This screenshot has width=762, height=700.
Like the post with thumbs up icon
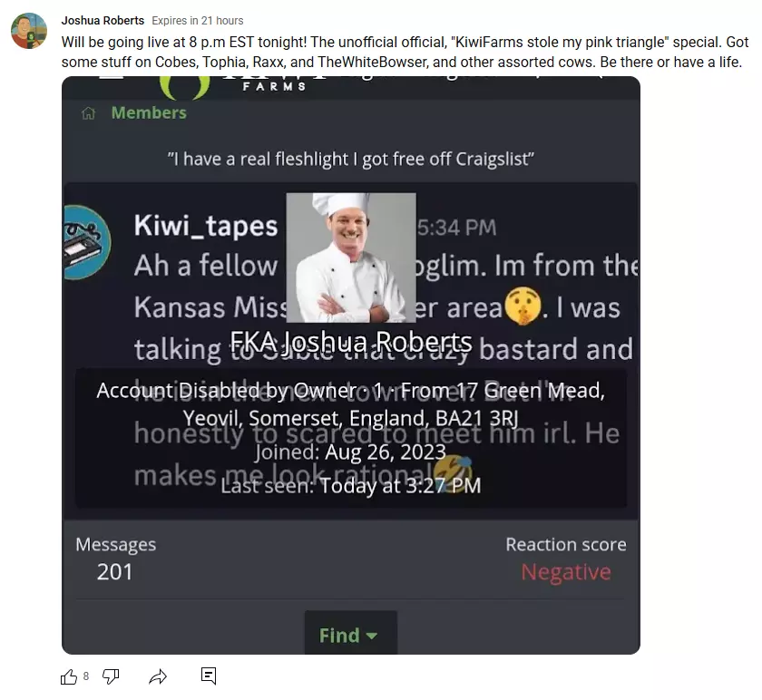click(69, 676)
